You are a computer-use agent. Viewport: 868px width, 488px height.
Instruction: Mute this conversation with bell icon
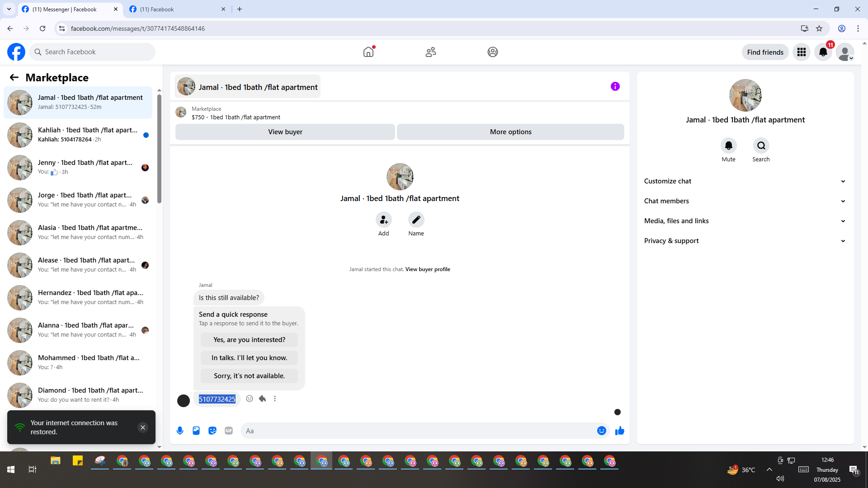[x=728, y=145]
